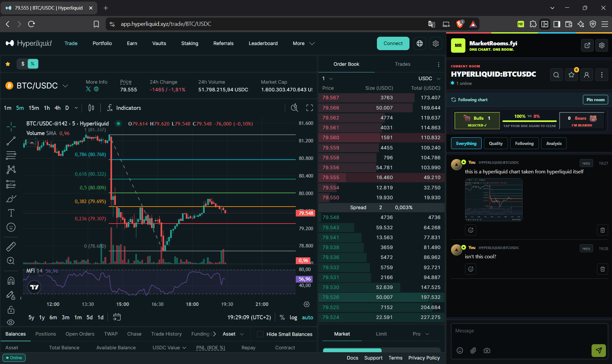Image resolution: width=612 pixels, height=364 pixels.
Task: Open the Pro order type dropdown
Action: 421,334
